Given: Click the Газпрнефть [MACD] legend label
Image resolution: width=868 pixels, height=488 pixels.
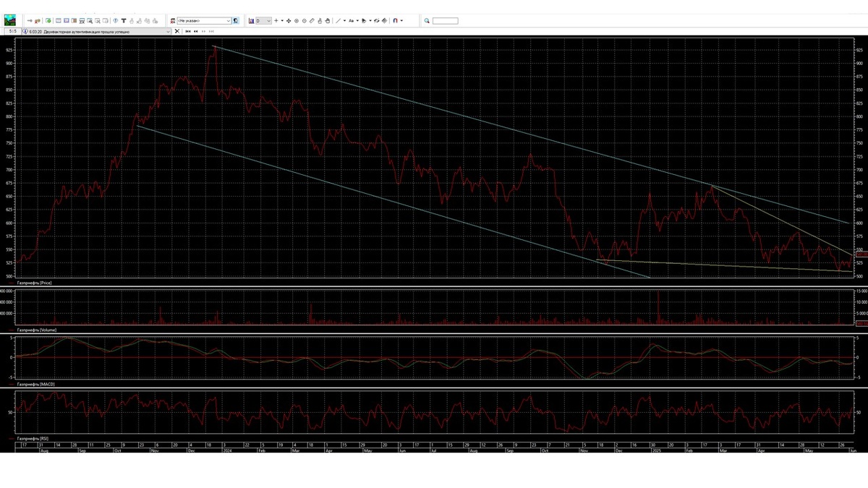Looking at the screenshot, I should pyautogui.click(x=37, y=385).
